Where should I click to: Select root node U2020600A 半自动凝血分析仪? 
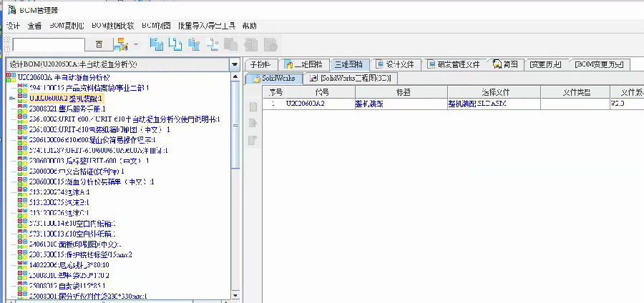[x=64, y=77]
